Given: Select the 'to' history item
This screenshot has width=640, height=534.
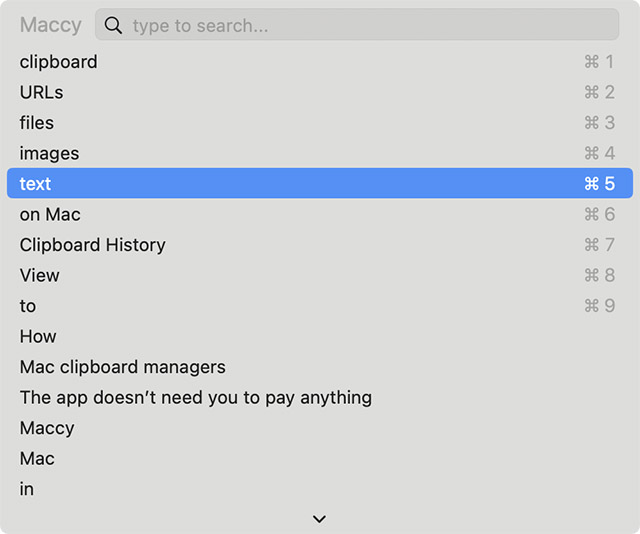Looking at the screenshot, I should click(x=28, y=306).
